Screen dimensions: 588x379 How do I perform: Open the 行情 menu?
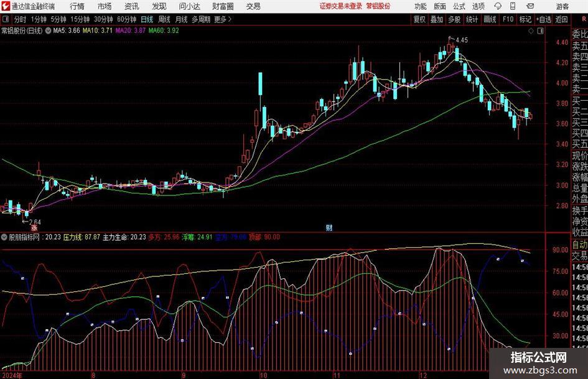pyautogui.click(x=77, y=6)
